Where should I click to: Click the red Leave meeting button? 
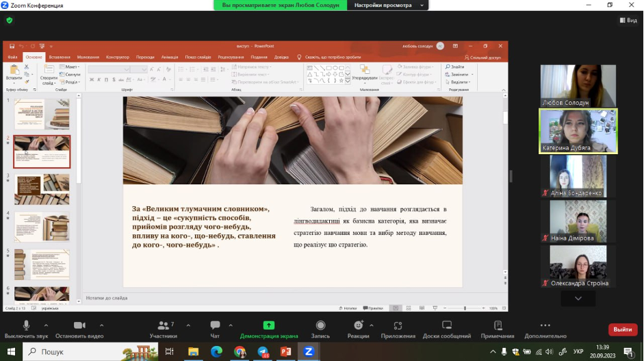pyautogui.click(x=622, y=329)
